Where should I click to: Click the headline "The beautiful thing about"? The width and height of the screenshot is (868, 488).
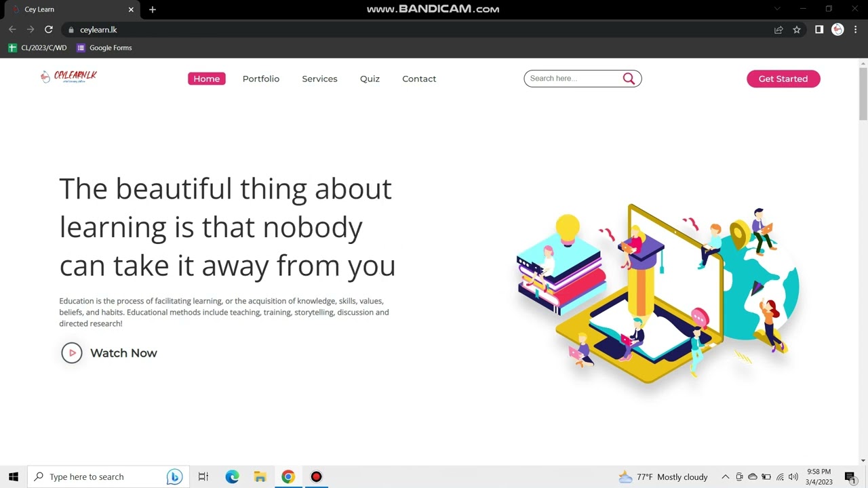tap(225, 188)
